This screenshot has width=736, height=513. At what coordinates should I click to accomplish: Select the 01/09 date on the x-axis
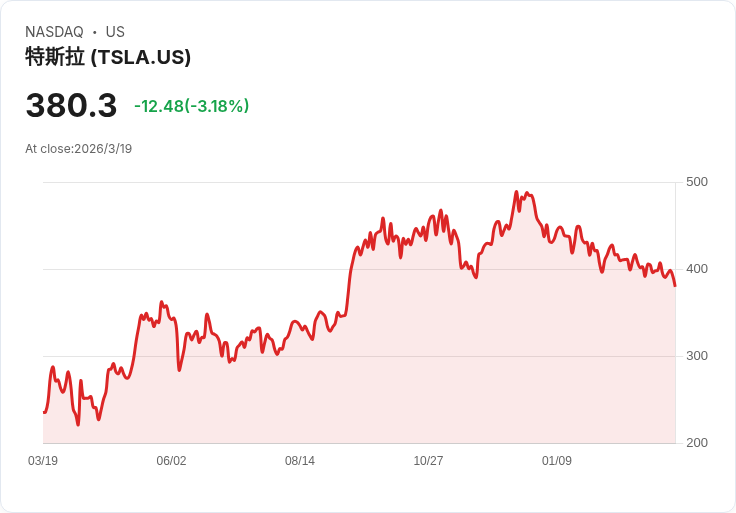557,461
